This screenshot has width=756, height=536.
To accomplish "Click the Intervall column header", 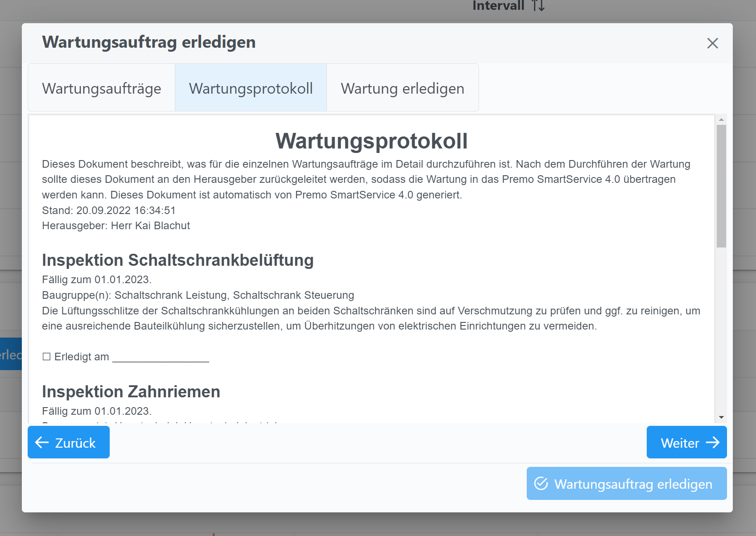I will 498,6.
